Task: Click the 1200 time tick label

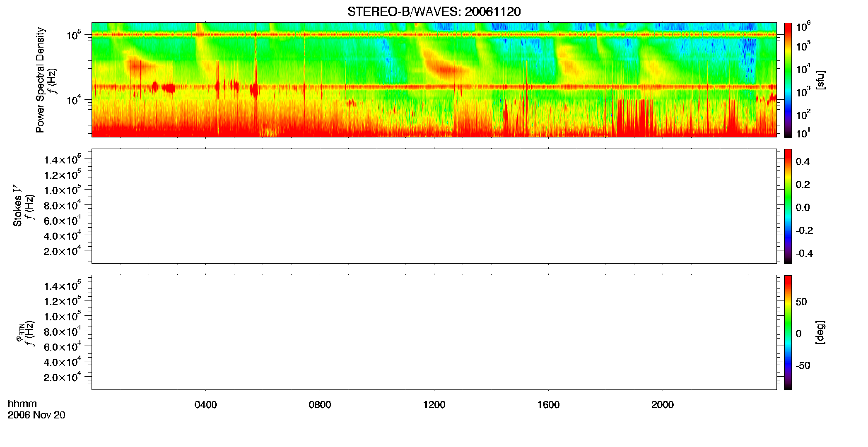Action: 434,404
